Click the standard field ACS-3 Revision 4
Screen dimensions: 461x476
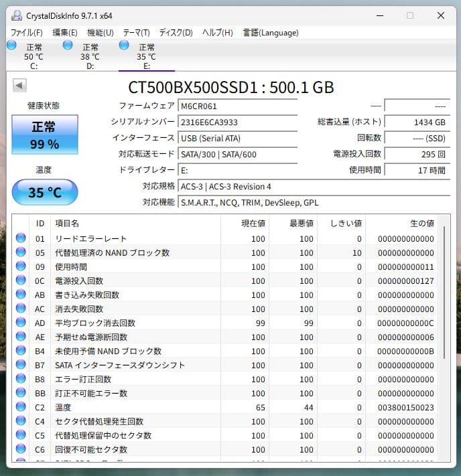click(314, 186)
